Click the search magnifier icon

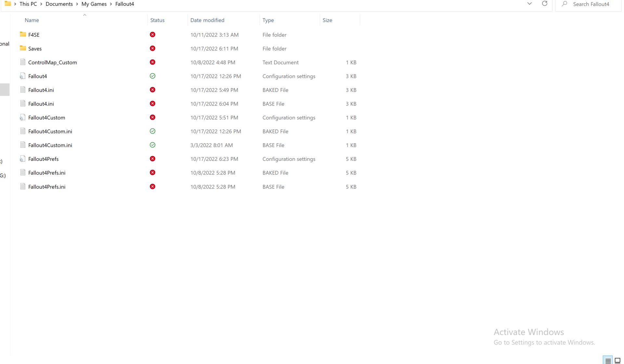click(565, 4)
